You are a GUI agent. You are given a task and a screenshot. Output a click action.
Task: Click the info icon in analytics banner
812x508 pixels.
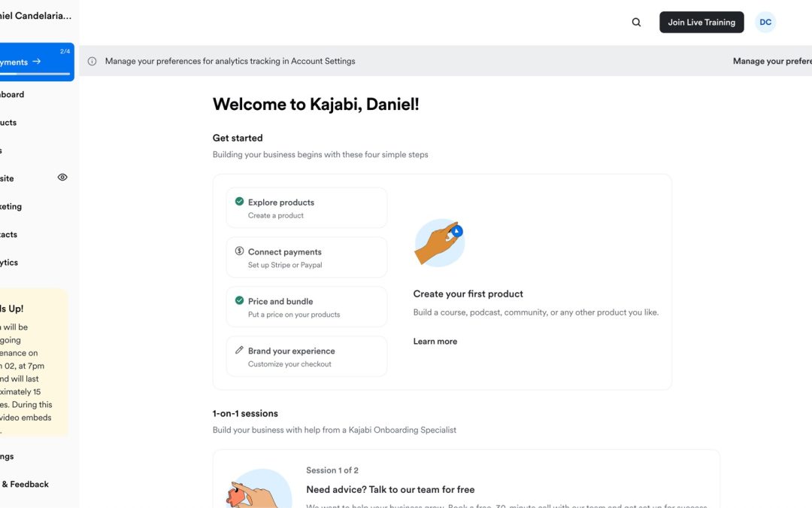pos(92,61)
